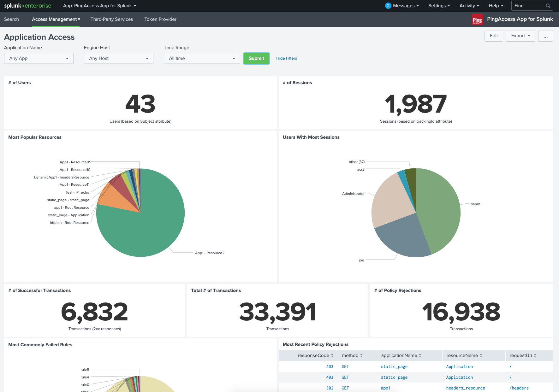
Task: Sort by resourceName column arrows
Action: 481,355
